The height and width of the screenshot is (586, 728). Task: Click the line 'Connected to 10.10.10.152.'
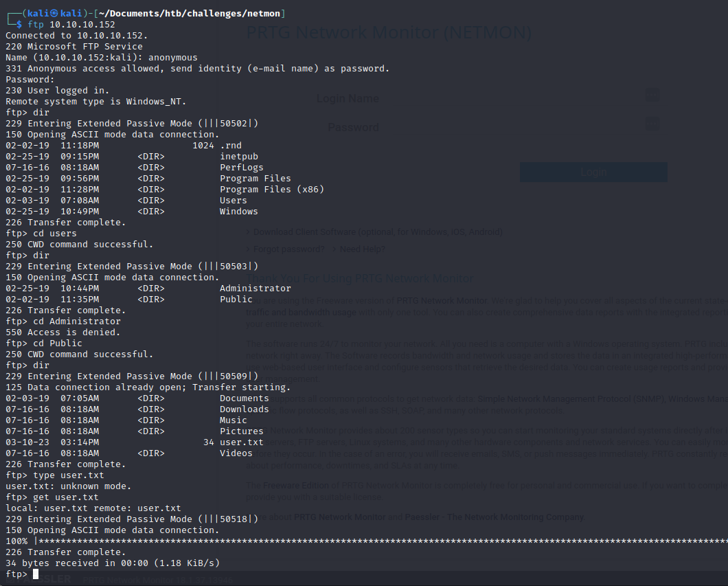[77, 35]
